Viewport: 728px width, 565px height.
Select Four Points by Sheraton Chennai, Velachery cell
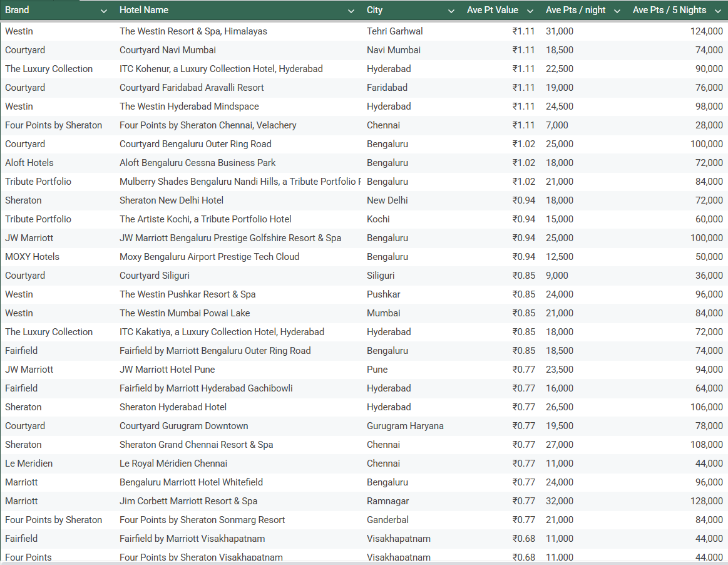pyautogui.click(x=208, y=125)
